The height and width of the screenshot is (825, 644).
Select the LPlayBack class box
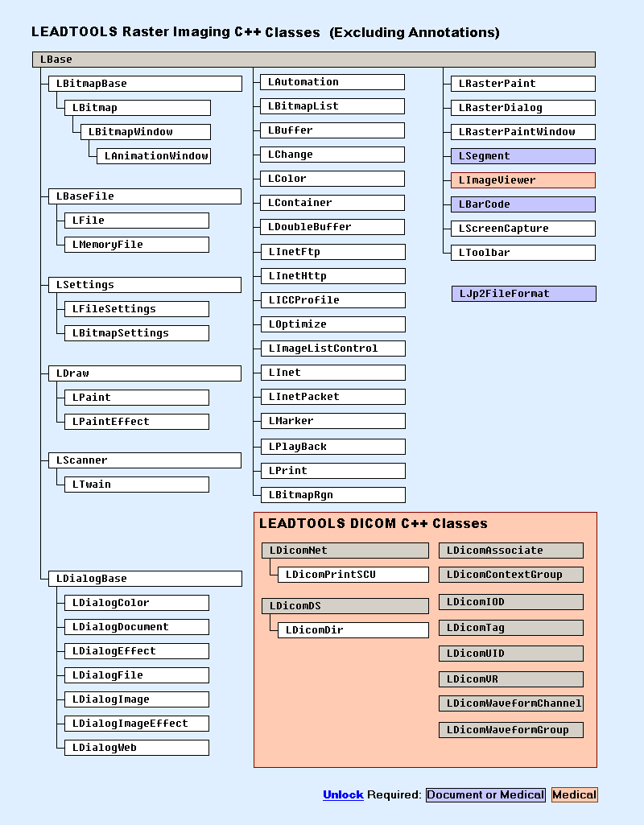[x=333, y=448]
